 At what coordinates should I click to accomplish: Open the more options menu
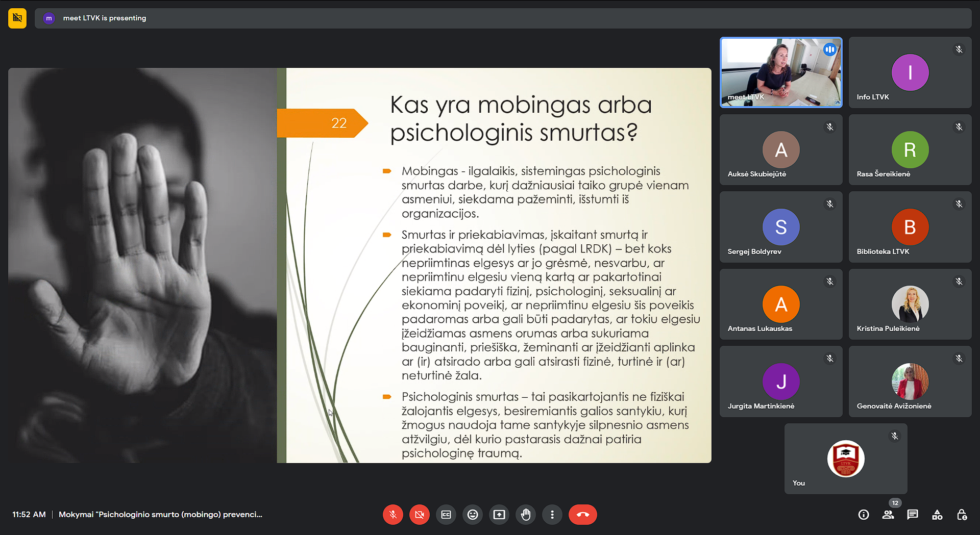pos(552,515)
